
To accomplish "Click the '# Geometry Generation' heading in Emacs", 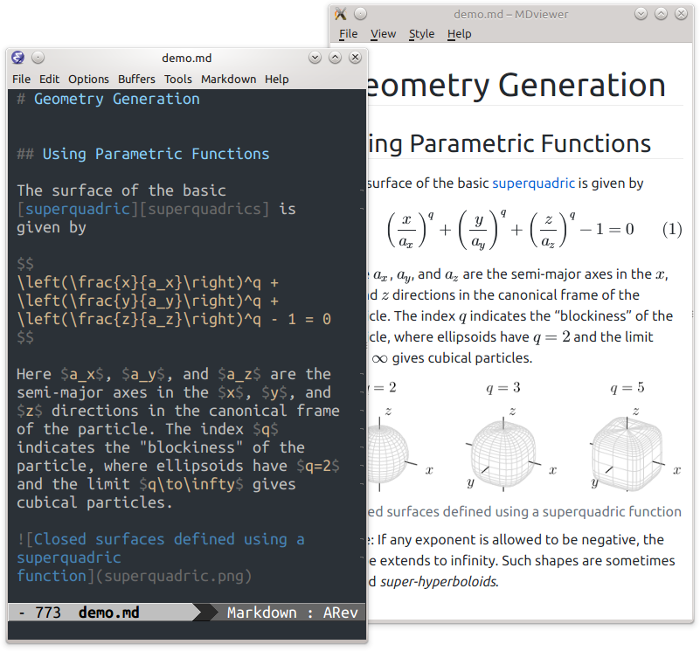I will 108,99.
